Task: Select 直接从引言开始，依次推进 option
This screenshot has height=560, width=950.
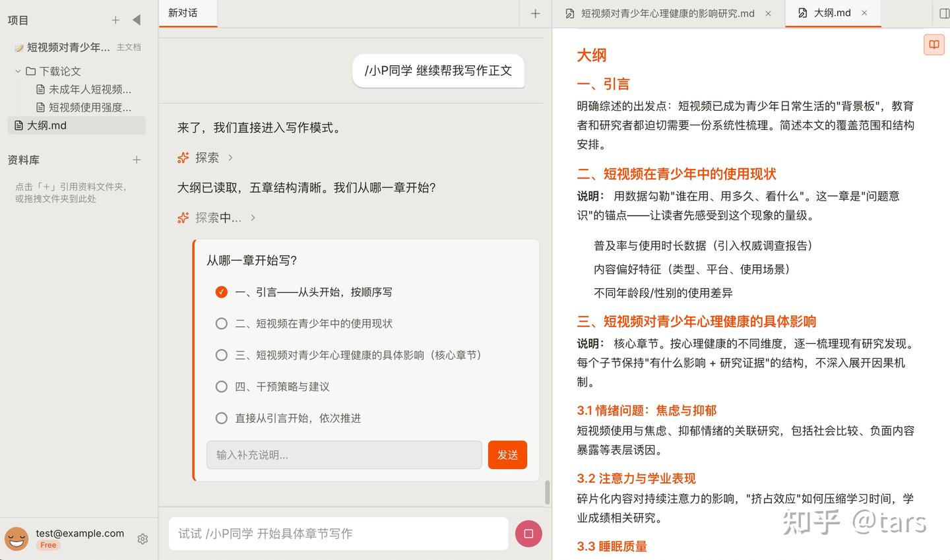Action: pos(221,418)
